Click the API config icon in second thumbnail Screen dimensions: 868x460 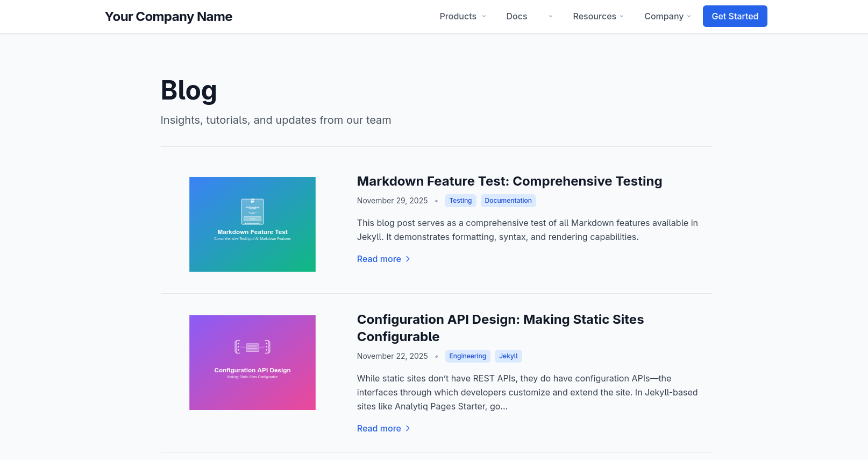[252, 347]
